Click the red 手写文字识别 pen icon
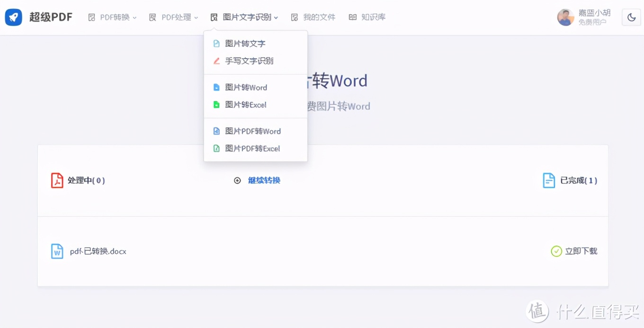The width and height of the screenshot is (644, 328). tap(217, 61)
